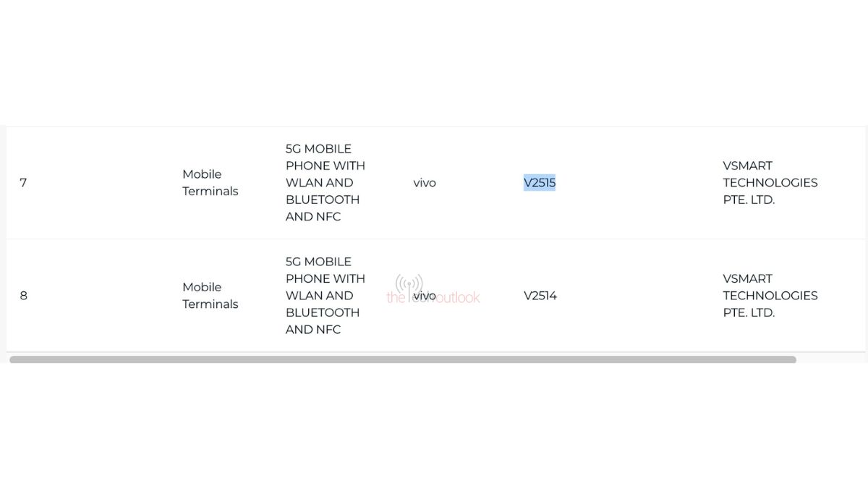The height and width of the screenshot is (488, 868).
Task: Click Mobile Terminals label in row 7
Action: [x=210, y=182]
